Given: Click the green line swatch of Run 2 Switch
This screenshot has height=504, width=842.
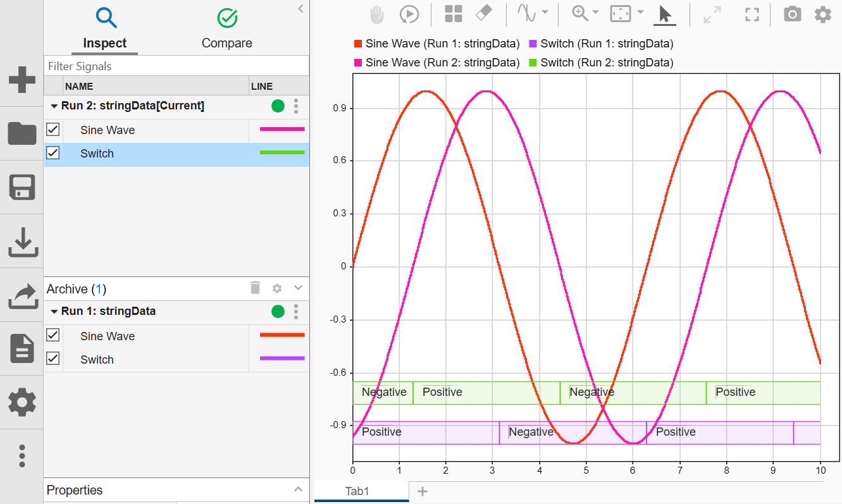Looking at the screenshot, I should [x=282, y=152].
